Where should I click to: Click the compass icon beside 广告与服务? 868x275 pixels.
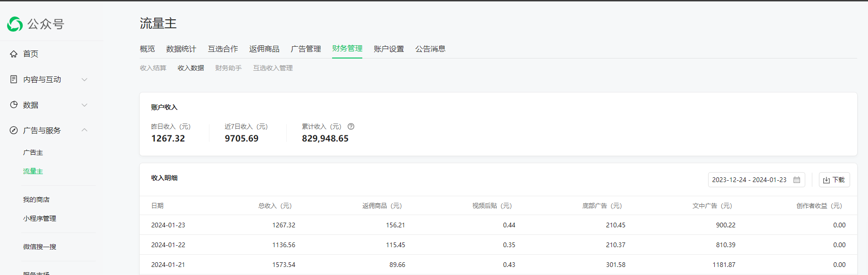pos(14,130)
